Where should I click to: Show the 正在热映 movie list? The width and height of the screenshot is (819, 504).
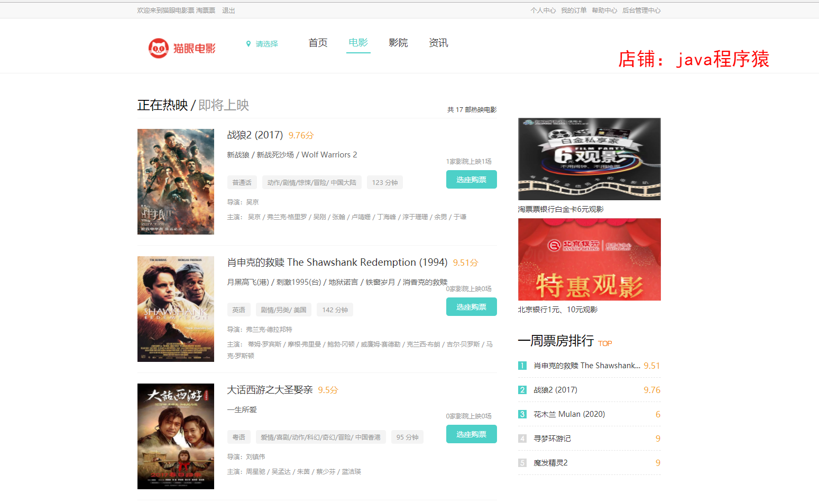162,105
